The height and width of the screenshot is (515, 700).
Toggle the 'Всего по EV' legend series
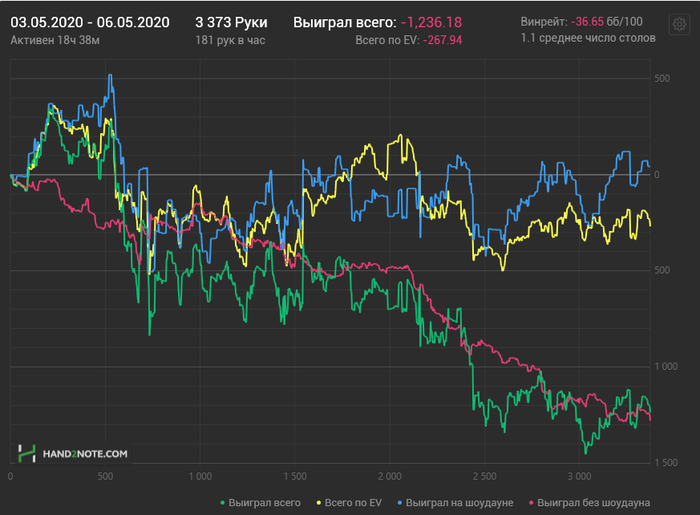coord(349,503)
